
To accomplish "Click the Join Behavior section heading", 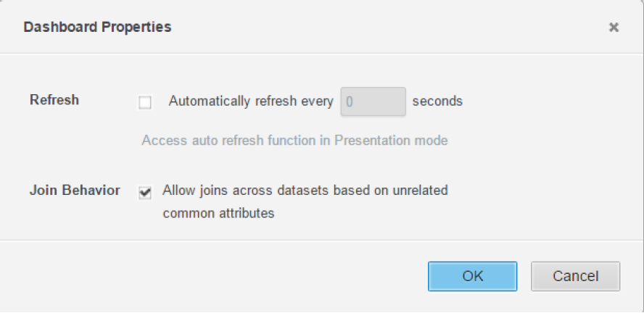I will click(x=75, y=191).
